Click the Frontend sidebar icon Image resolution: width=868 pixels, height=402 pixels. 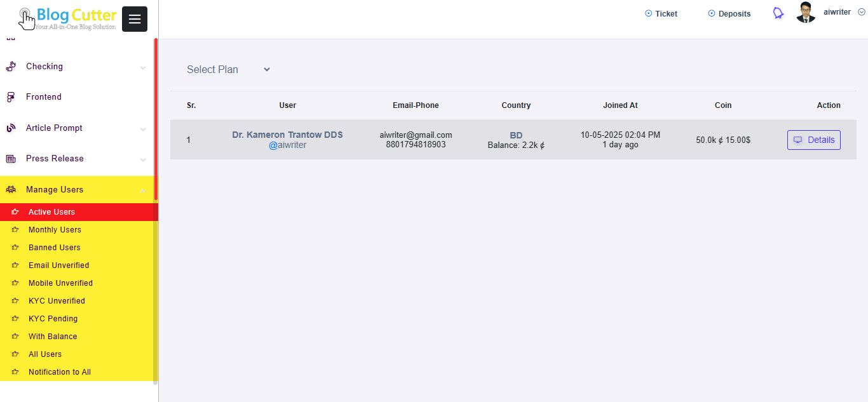(11, 97)
